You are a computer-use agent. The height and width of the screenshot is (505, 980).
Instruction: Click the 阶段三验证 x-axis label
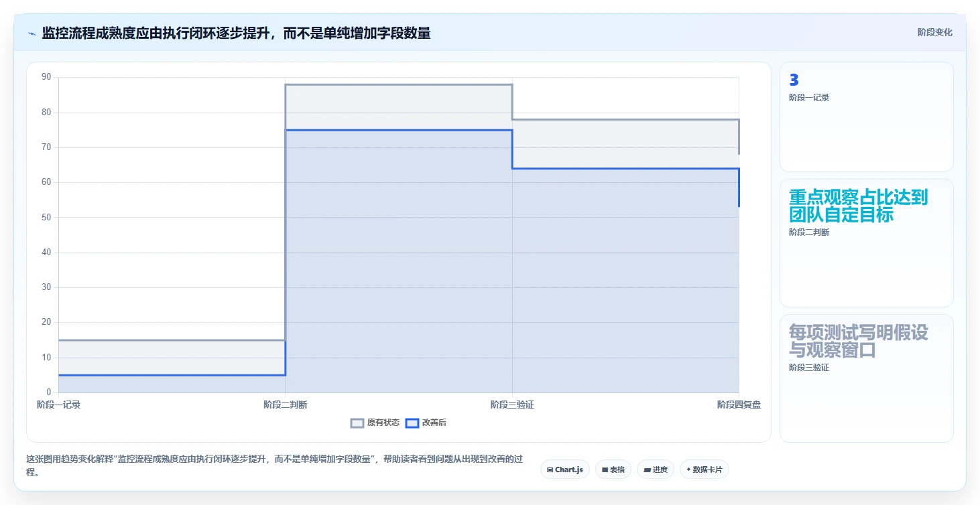point(512,405)
